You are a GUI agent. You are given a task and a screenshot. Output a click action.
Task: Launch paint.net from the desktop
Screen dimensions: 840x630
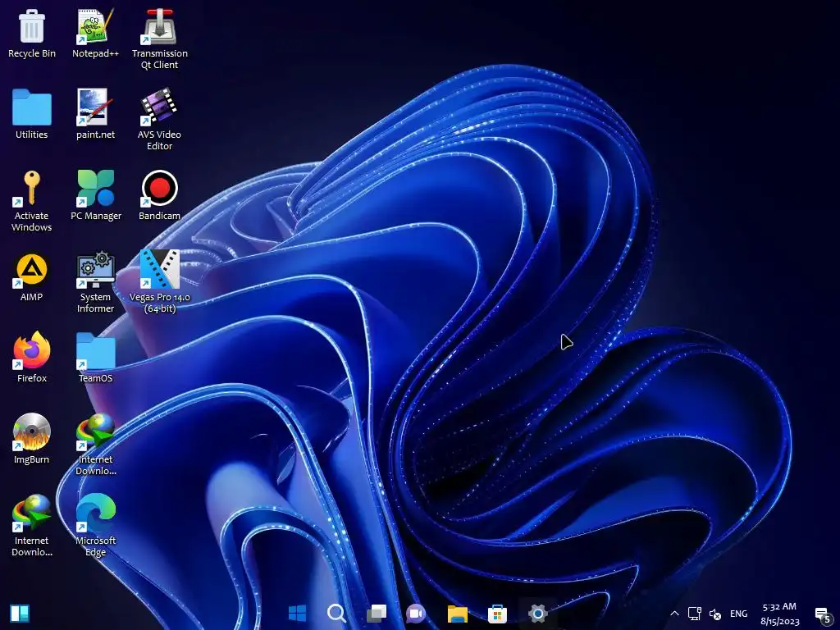coord(95,115)
